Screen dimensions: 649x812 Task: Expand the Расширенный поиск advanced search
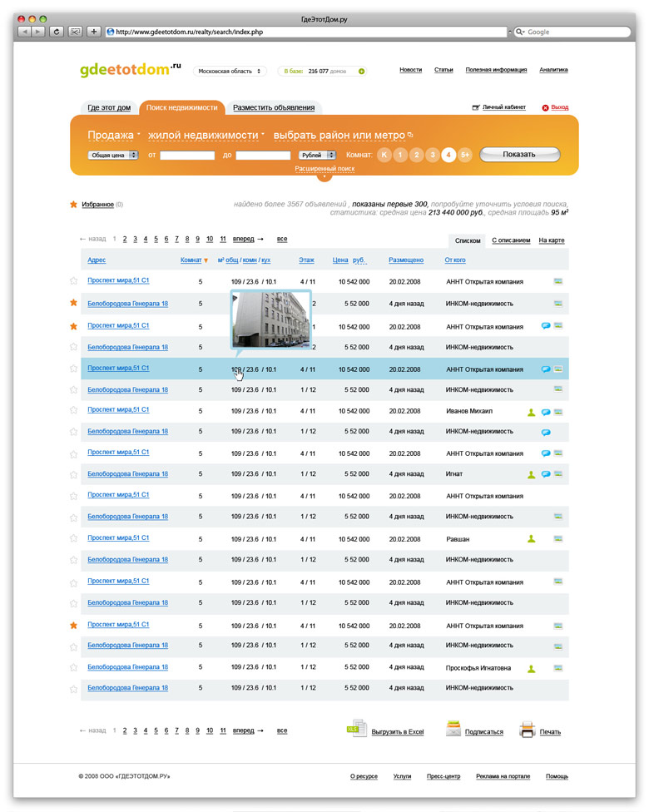tap(324, 169)
